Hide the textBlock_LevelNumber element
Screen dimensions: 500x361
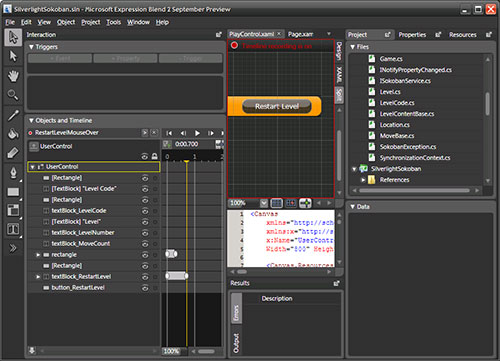pyautogui.click(x=145, y=233)
